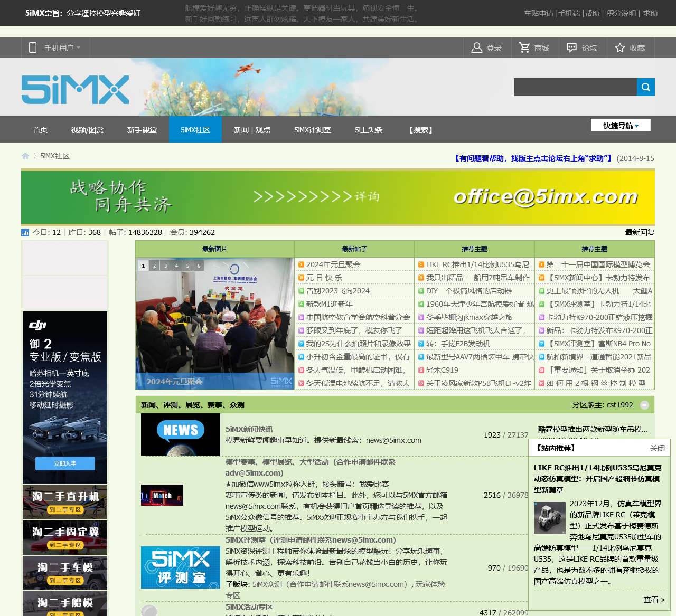The height and width of the screenshot is (616, 676).
Task: Open the 5iMX新闻快讯 forum link
Action: coord(249,429)
